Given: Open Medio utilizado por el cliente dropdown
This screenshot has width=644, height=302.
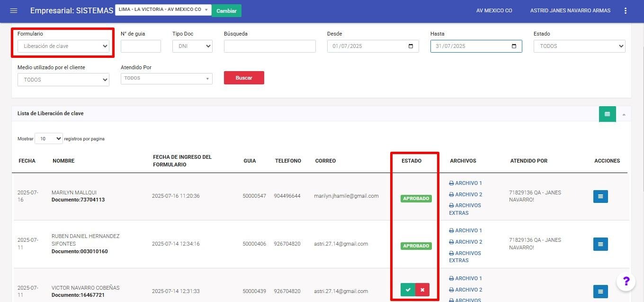Looking at the screenshot, I should coord(63,80).
